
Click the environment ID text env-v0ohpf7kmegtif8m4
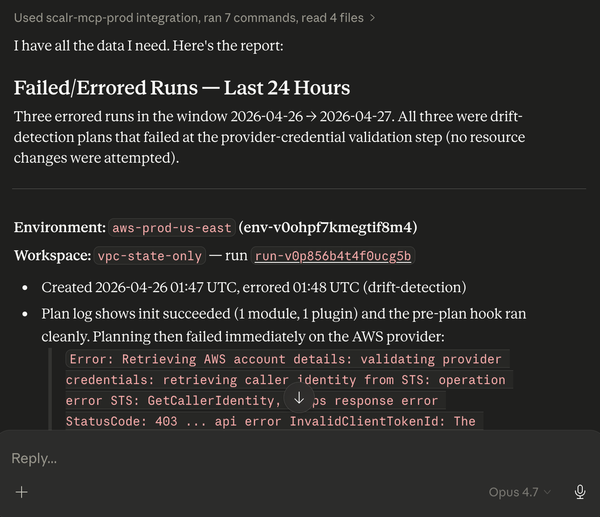click(x=328, y=227)
